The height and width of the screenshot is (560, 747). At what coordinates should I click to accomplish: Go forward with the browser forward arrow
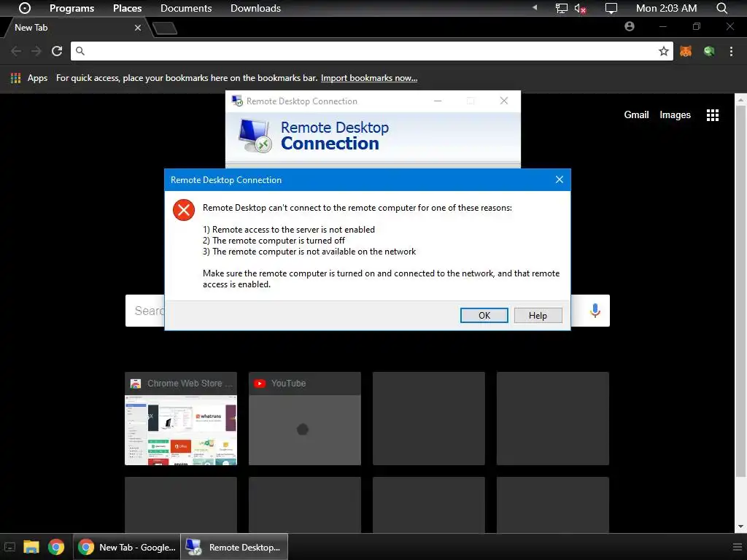(36, 51)
